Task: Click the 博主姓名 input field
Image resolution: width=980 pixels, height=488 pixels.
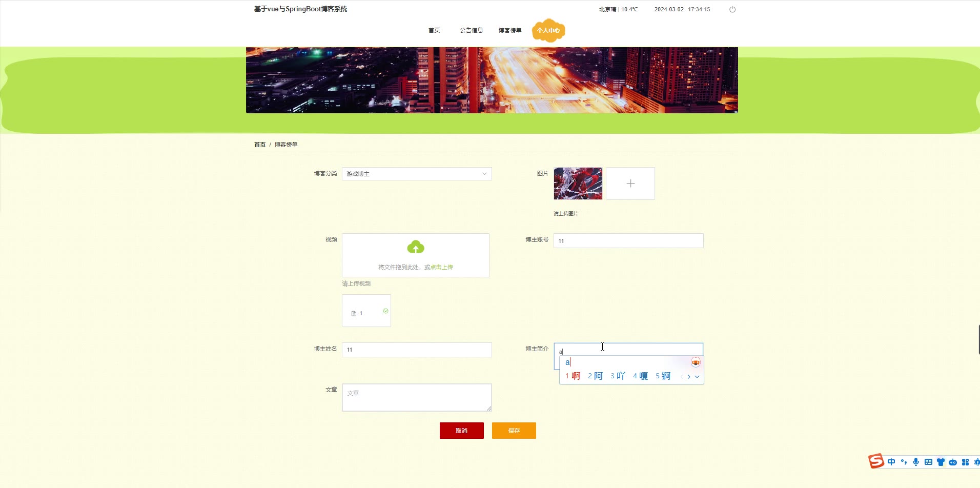Action: (x=417, y=350)
